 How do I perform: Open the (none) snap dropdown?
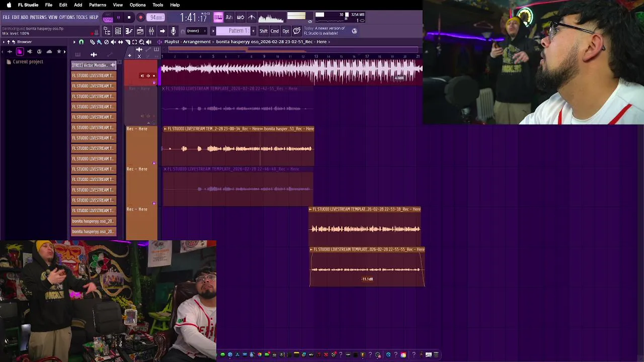(x=196, y=31)
